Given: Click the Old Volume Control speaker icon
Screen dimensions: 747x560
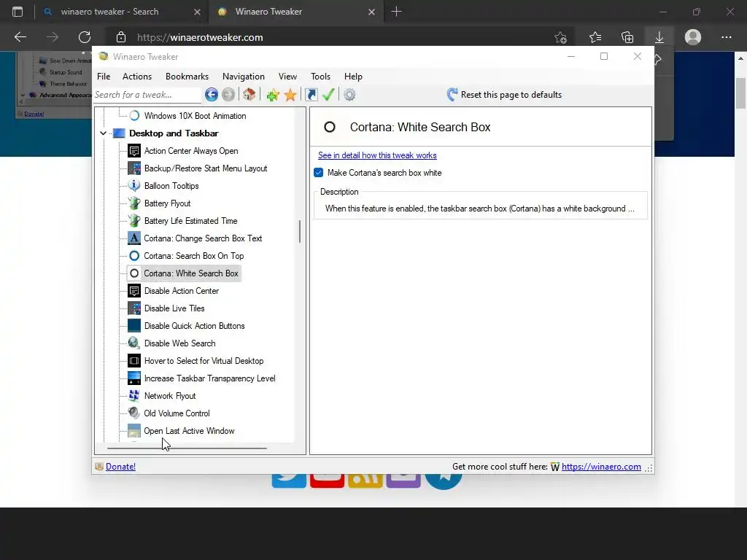Looking at the screenshot, I should pyautogui.click(x=134, y=413).
